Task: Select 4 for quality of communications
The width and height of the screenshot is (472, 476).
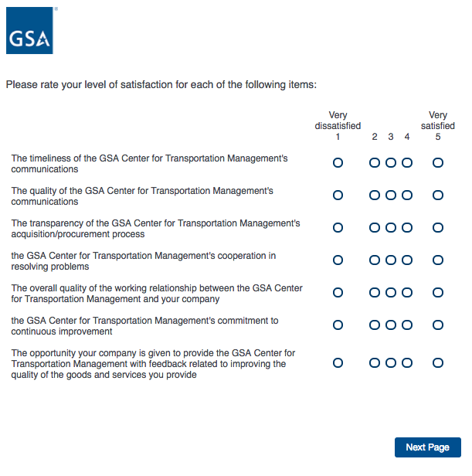Action: [x=407, y=195]
